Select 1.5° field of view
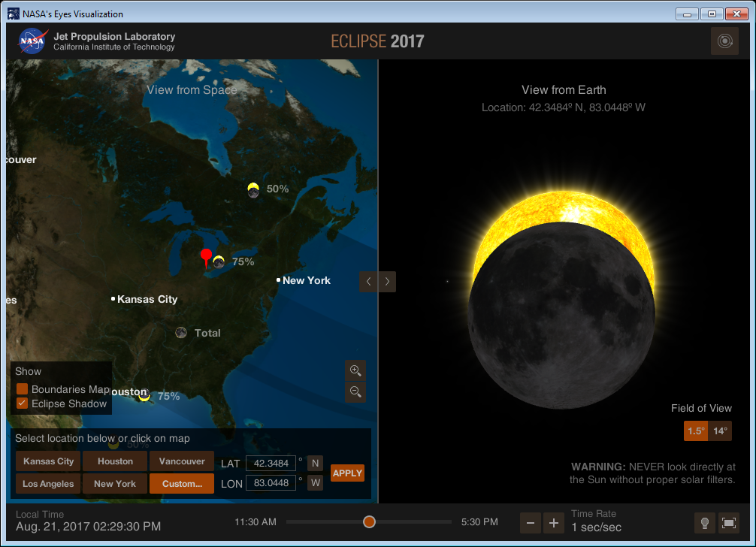This screenshot has width=756, height=547. (x=696, y=431)
